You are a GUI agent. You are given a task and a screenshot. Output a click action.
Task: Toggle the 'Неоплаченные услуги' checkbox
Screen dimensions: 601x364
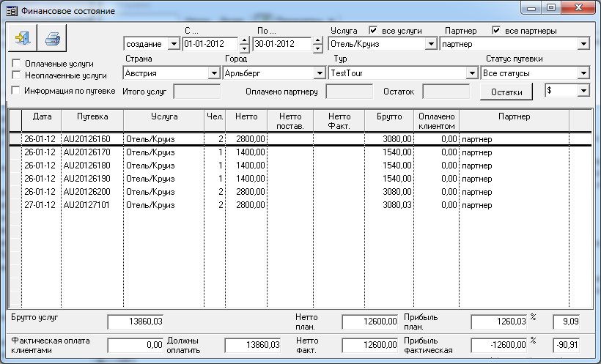point(16,75)
